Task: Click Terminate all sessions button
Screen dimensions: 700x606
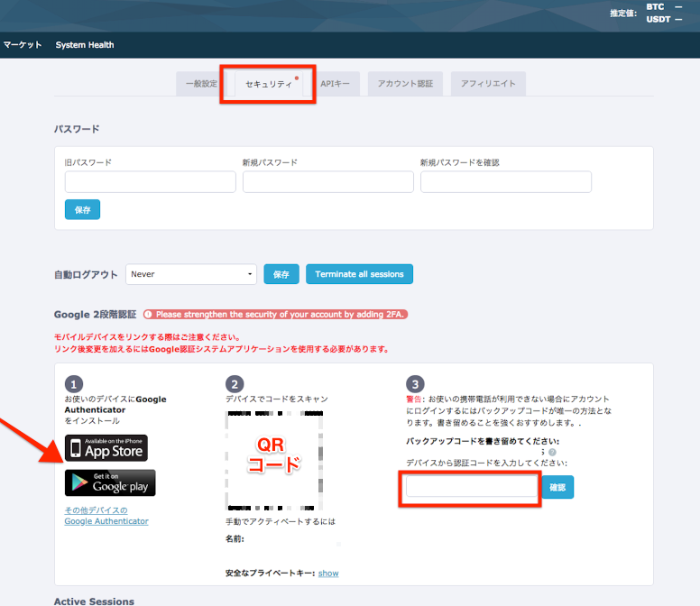Action: (x=359, y=274)
